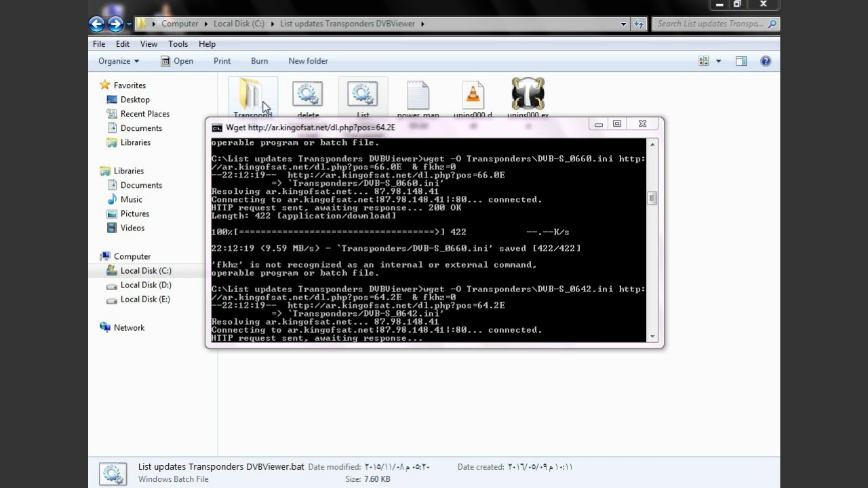Click the Wget console scrollbar up arrow
The height and width of the screenshot is (488, 868).
tap(652, 144)
